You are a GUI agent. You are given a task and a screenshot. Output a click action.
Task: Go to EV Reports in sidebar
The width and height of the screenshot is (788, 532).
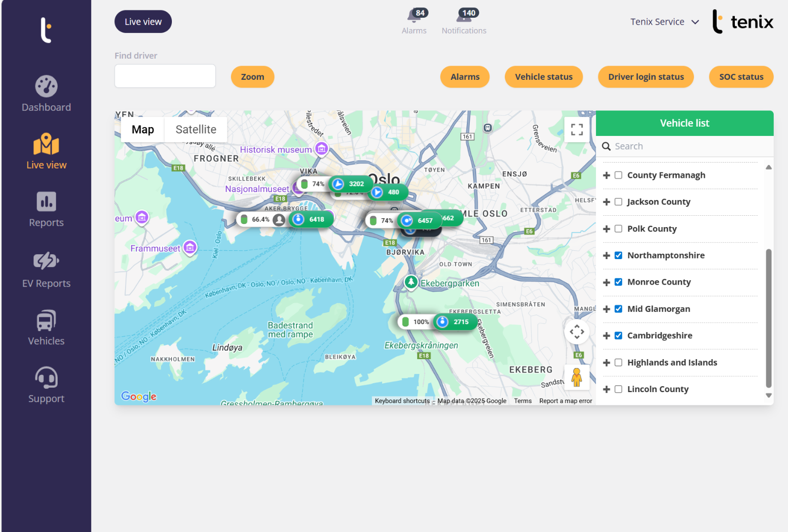(46, 261)
